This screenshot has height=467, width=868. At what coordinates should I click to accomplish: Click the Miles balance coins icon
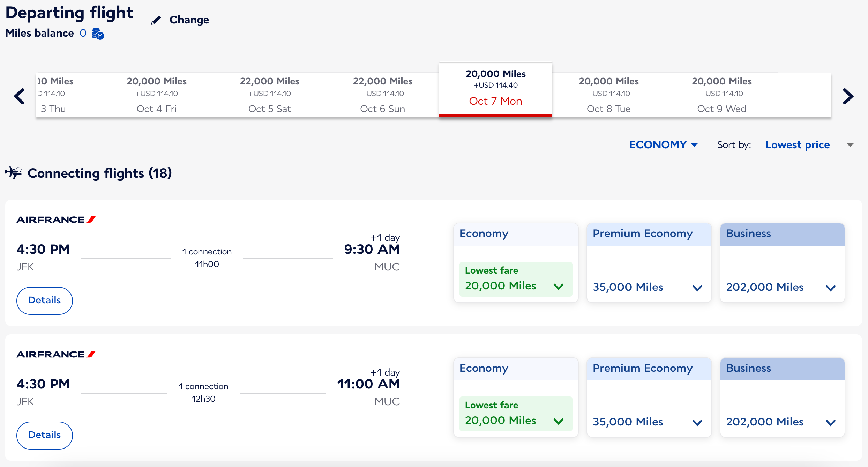pos(98,34)
